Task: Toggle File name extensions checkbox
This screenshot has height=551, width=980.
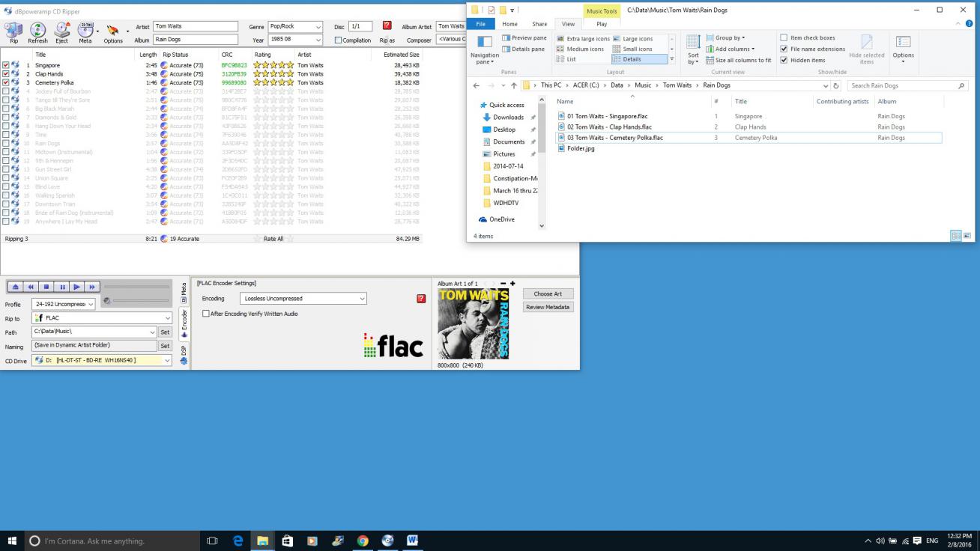Action: 784,49
